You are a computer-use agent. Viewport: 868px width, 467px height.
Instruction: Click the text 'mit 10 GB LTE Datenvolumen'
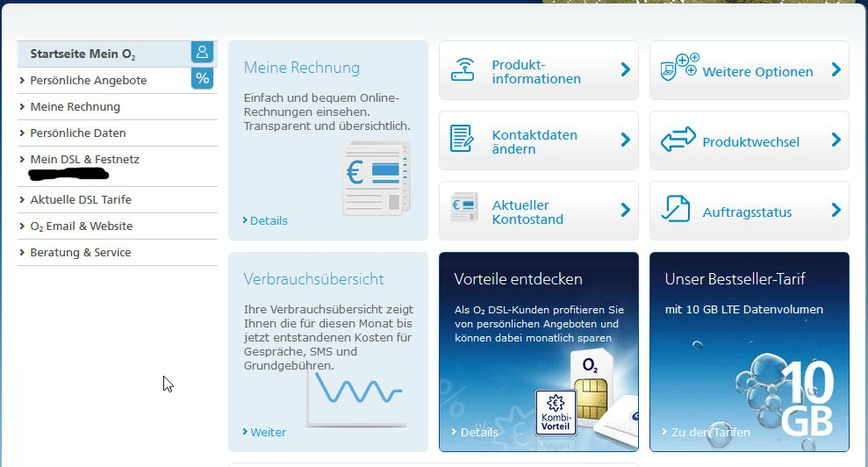[744, 310]
